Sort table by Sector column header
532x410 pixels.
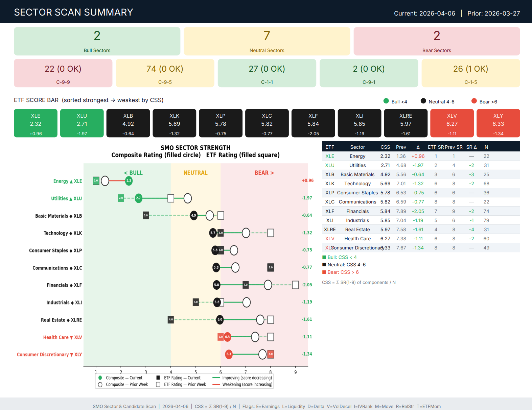click(357, 147)
